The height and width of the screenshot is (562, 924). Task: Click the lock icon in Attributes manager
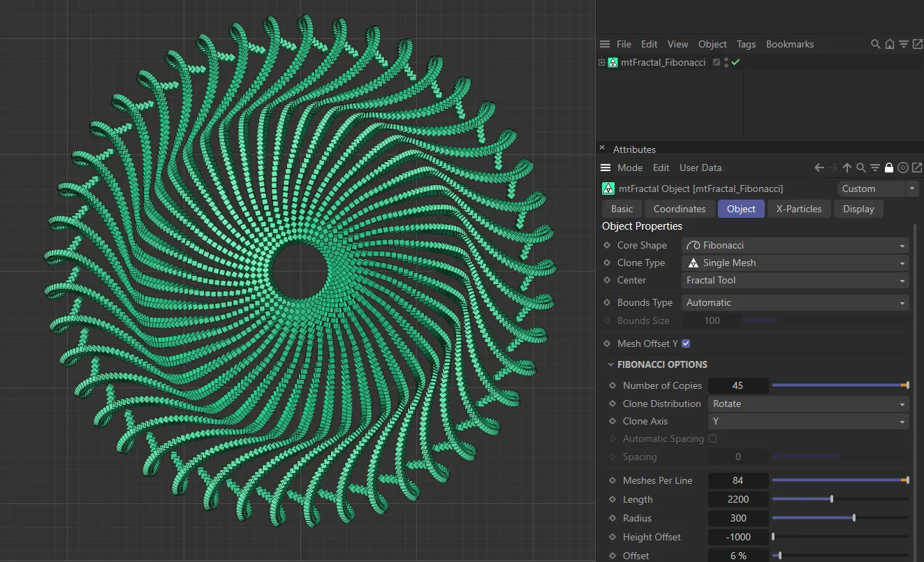pyautogui.click(x=888, y=168)
